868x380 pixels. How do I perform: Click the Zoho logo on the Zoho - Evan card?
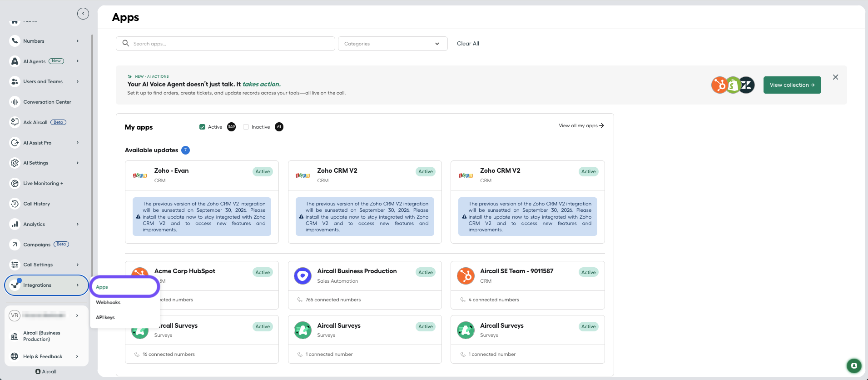[x=139, y=175]
